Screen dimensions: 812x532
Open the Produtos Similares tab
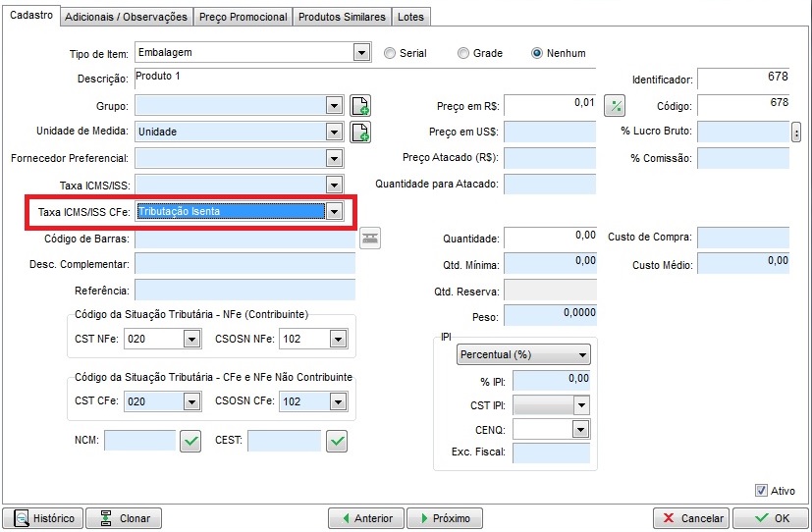[x=342, y=17]
